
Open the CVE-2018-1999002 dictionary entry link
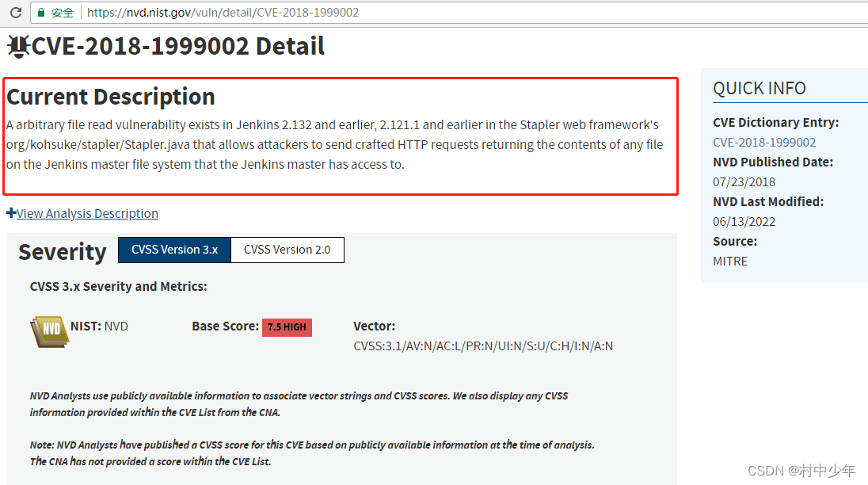pyautogui.click(x=764, y=143)
